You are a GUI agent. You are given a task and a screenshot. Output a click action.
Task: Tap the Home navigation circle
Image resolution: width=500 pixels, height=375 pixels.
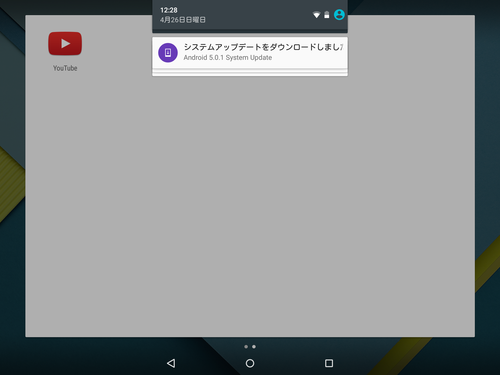coord(250,363)
